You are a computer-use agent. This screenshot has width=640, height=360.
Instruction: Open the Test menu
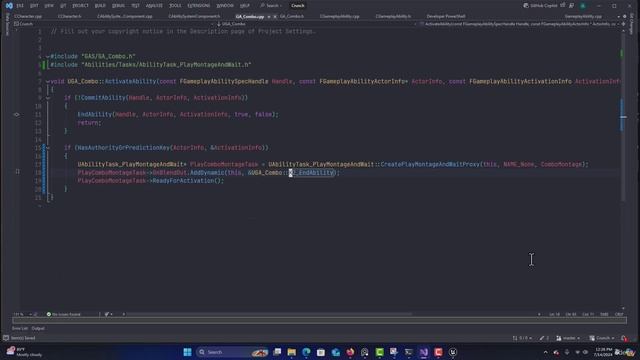[136, 6]
